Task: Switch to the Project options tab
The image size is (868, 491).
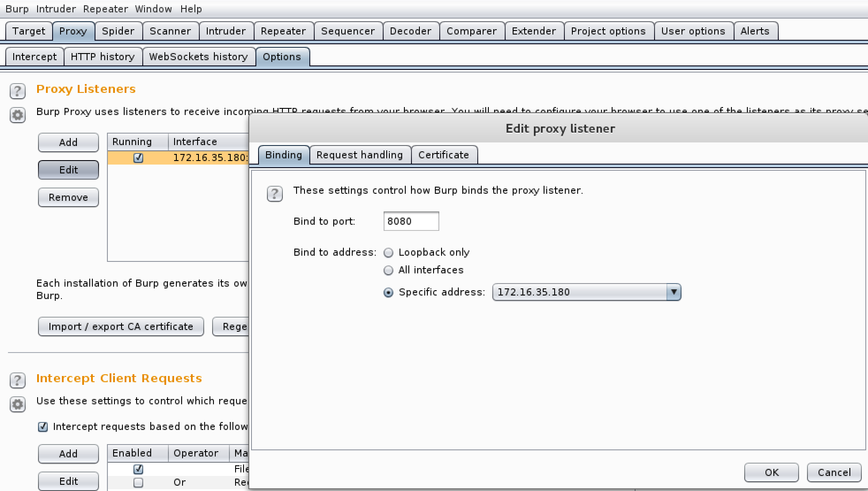Action: click(x=608, y=31)
